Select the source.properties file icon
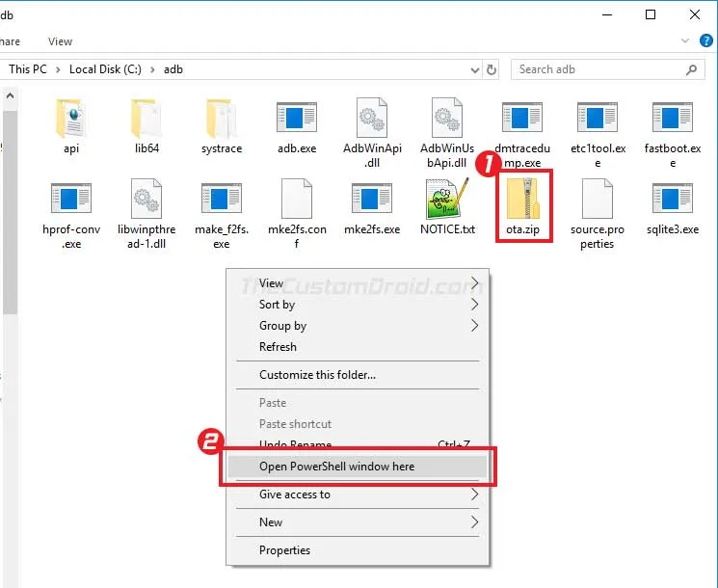The height and width of the screenshot is (588, 718). [598, 199]
